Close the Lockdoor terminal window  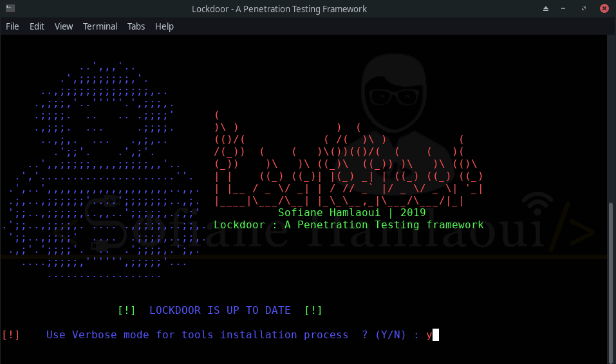604,8
